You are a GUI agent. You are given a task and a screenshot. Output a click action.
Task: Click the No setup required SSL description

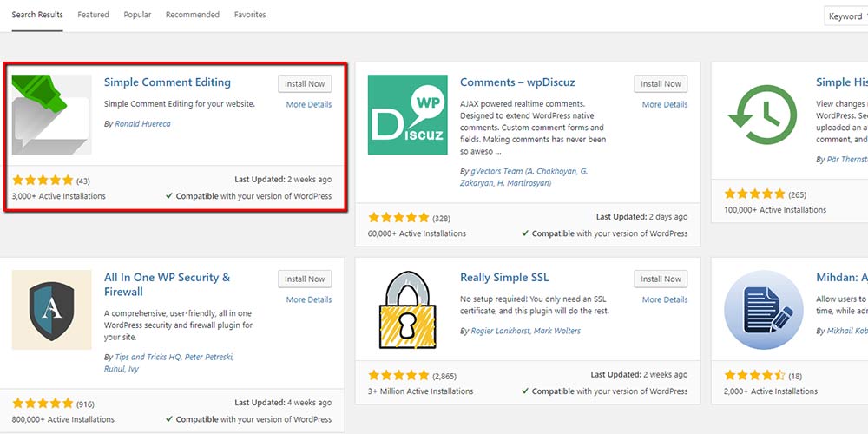535,305
